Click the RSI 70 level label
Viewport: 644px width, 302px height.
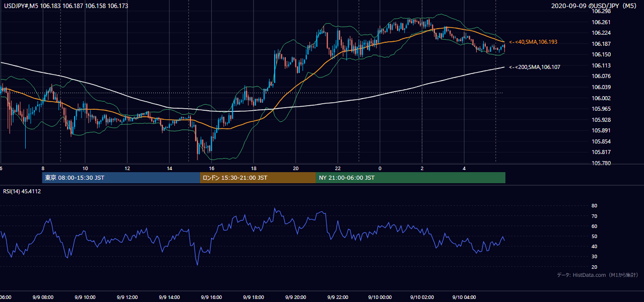[x=594, y=216]
